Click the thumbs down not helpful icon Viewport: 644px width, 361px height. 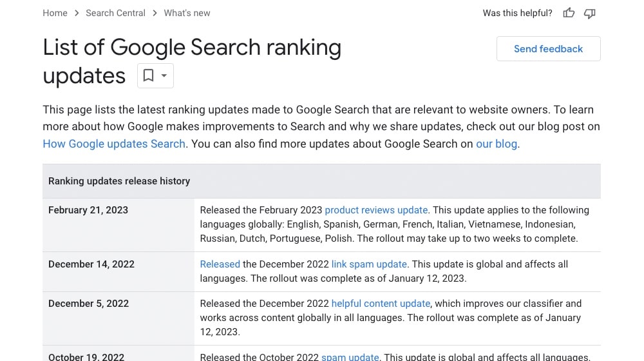pyautogui.click(x=590, y=14)
